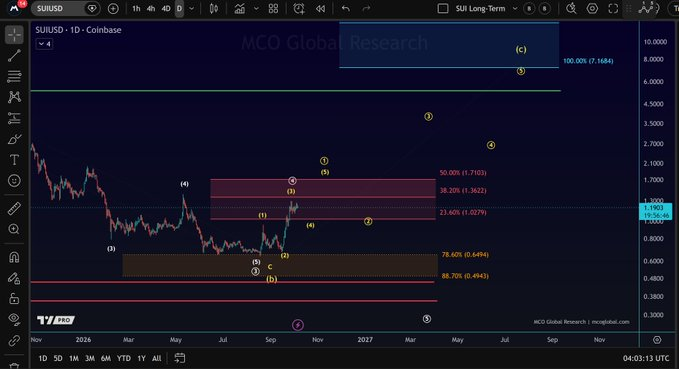Open the quick search icon

571,9
